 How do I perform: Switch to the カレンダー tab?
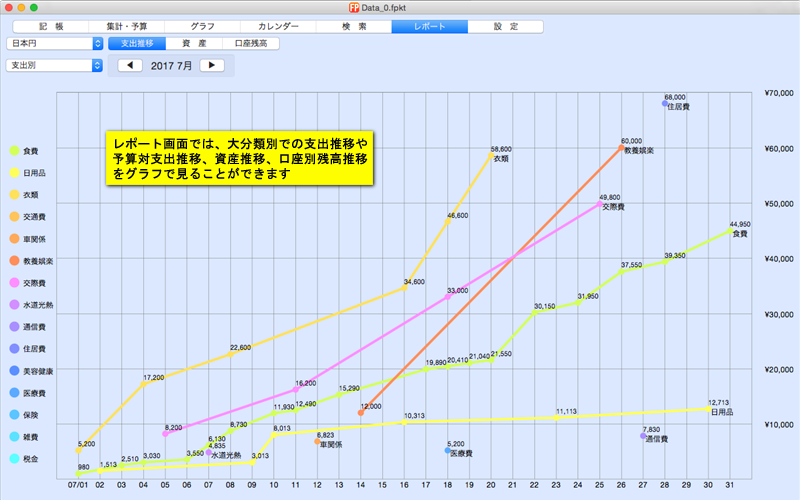click(x=277, y=26)
